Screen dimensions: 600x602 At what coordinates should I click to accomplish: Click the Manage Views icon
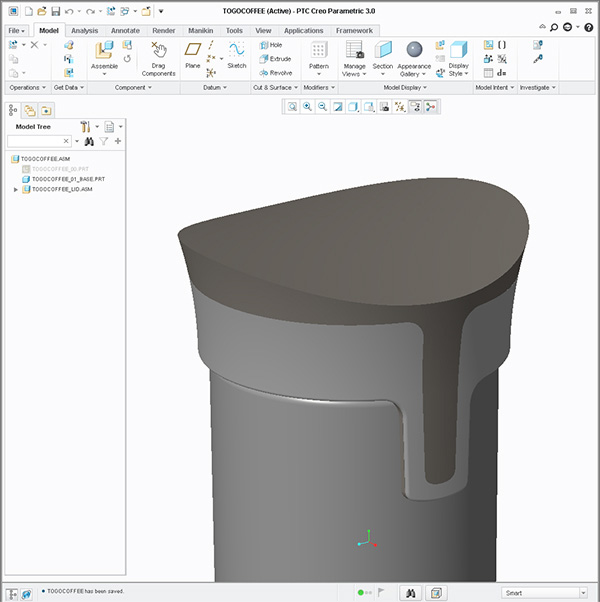click(x=354, y=50)
